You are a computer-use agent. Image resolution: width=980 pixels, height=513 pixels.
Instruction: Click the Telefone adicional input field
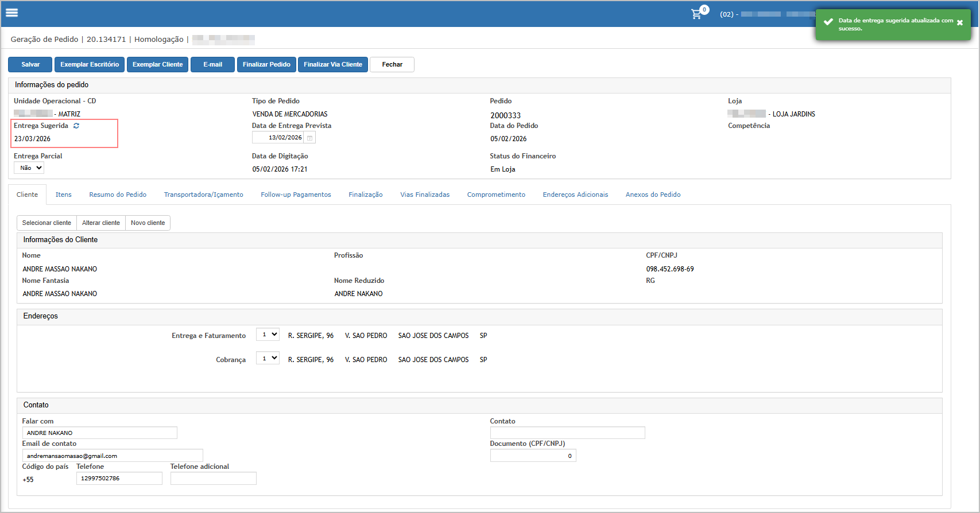[x=213, y=479]
